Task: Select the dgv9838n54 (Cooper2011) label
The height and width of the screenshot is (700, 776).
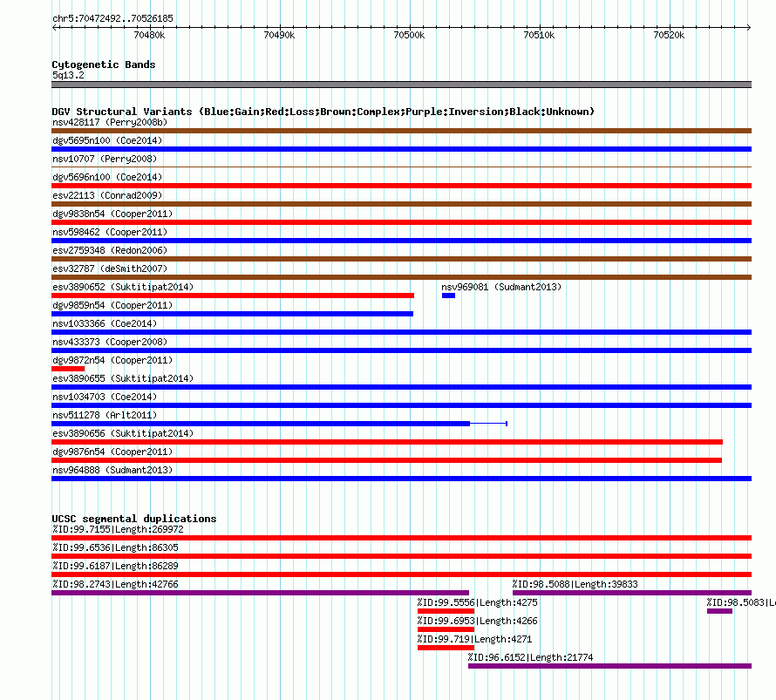Action: pyautogui.click(x=112, y=214)
